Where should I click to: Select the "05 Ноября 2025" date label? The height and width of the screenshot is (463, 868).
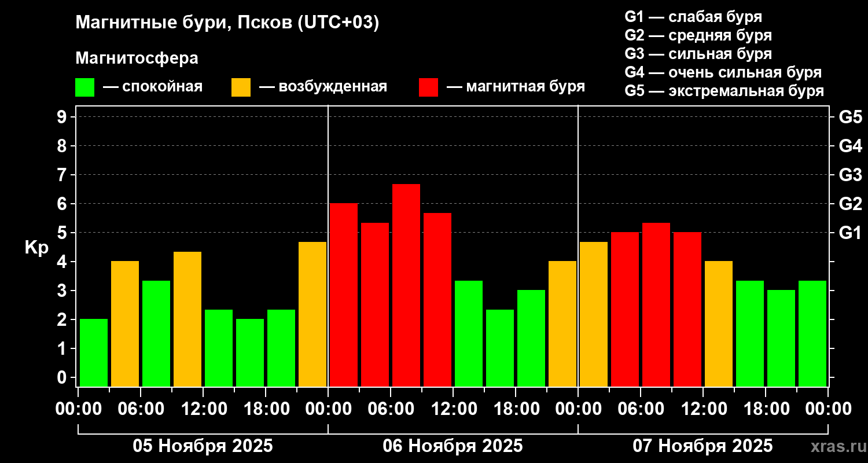coord(203,446)
